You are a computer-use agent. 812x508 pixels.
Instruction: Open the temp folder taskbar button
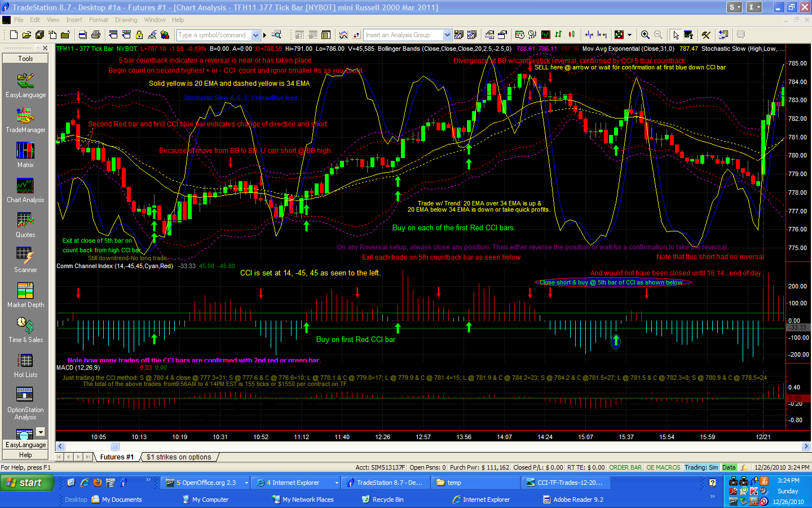click(475, 483)
